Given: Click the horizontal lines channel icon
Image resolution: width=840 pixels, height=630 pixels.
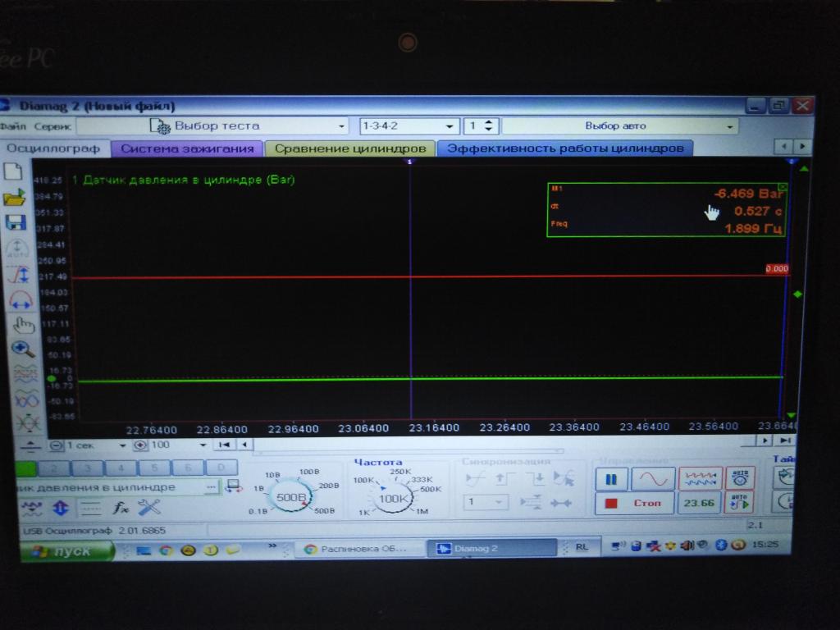Looking at the screenshot, I should (x=90, y=508).
